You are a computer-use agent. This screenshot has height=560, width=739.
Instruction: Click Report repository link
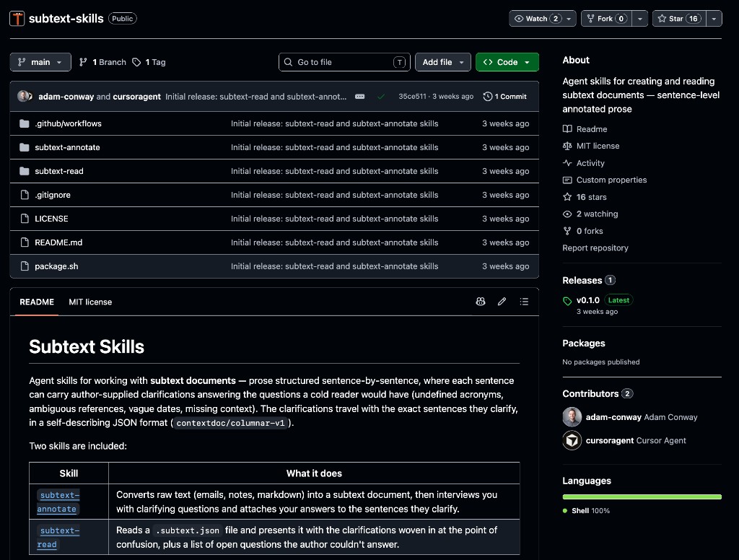click(x=595, y=248)
